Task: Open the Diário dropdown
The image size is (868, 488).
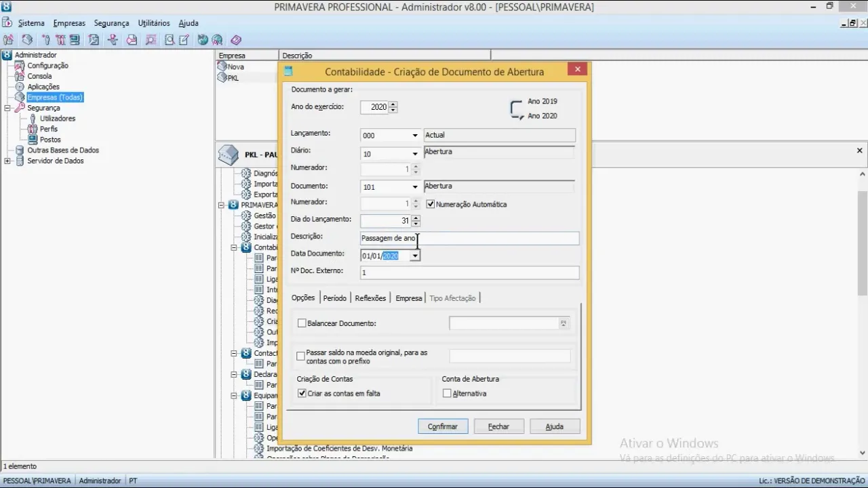Action: click(415, 154)
